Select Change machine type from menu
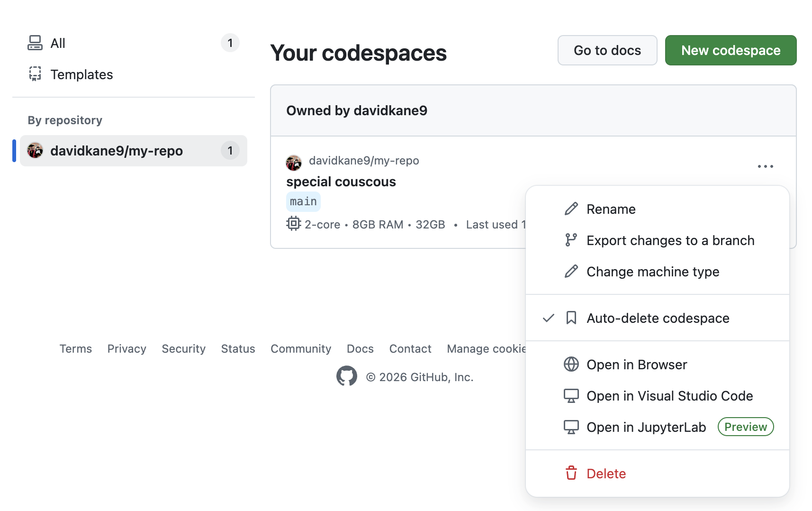Screen dimensions: 812x511 click(652, 272)
